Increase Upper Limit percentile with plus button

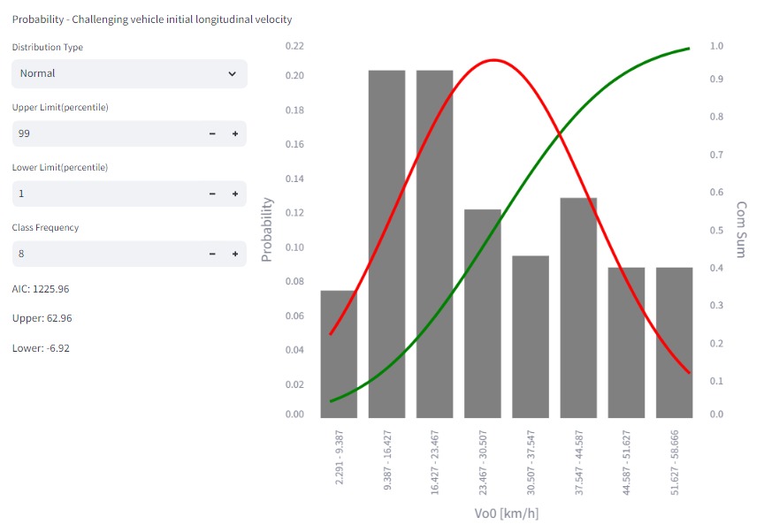tap(235, 133)
